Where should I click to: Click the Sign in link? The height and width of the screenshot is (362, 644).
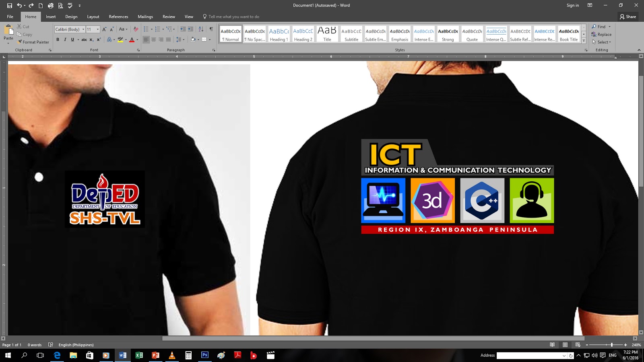coord(572,5)
